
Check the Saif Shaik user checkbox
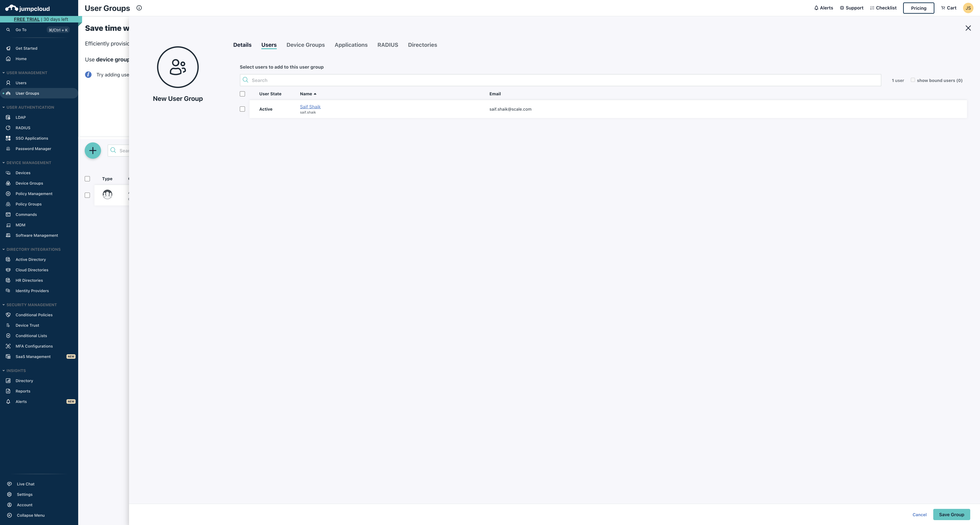(242, 109)
